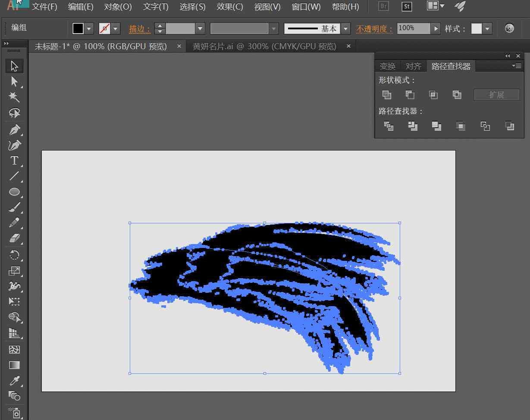
Task: Apply the Merge pathfinder
Action: click(436, 126)
